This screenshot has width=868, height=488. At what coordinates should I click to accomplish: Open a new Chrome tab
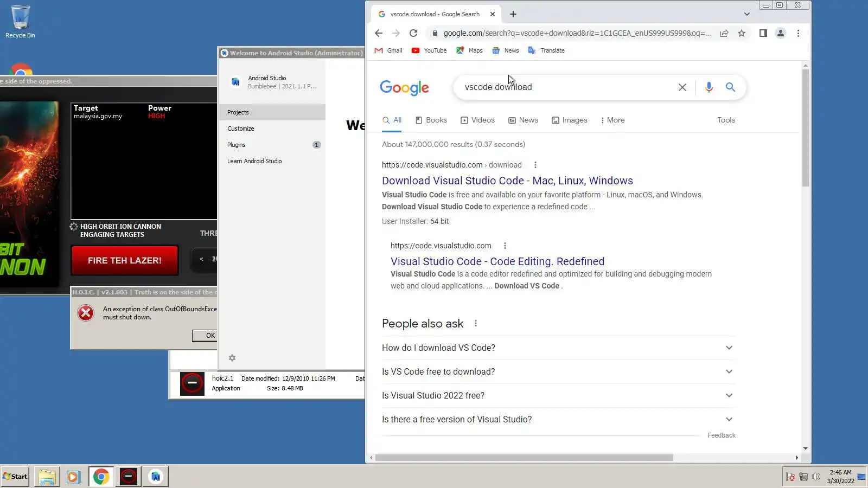(513, 14)
